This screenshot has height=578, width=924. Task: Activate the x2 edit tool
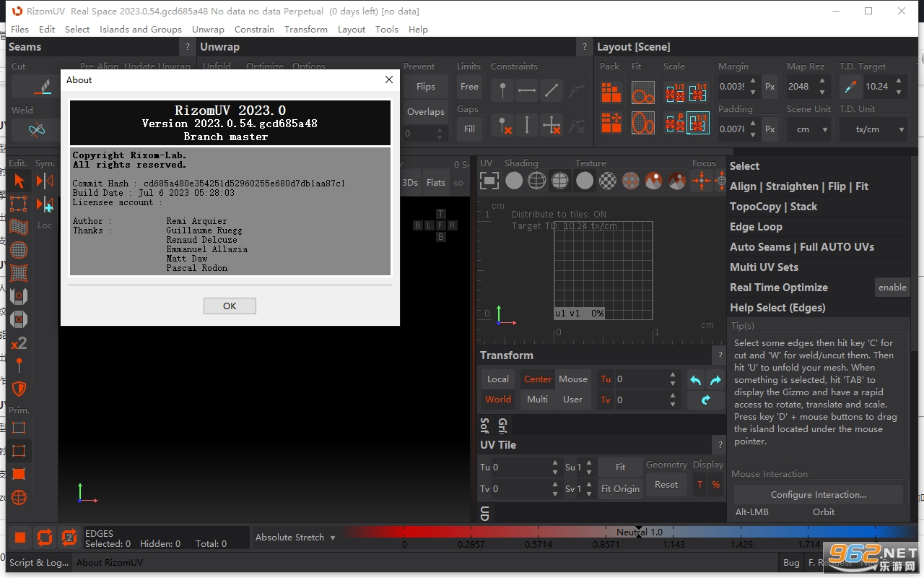19,342
